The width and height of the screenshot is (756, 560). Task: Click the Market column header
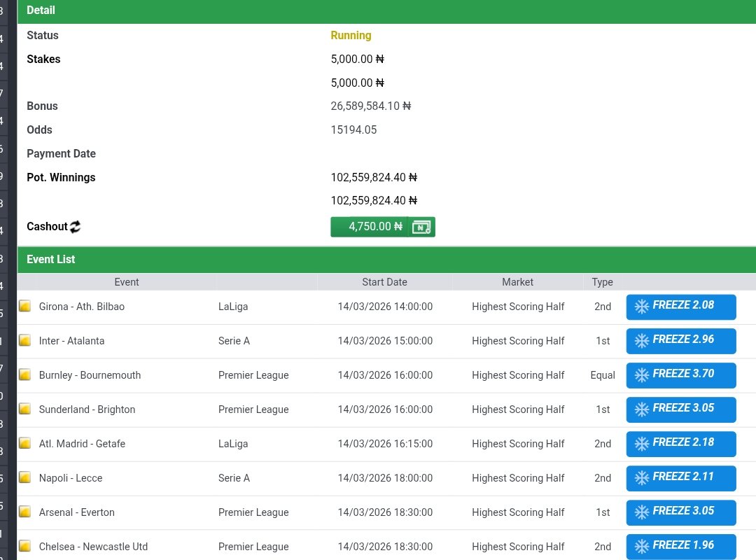tap(517, 282)
